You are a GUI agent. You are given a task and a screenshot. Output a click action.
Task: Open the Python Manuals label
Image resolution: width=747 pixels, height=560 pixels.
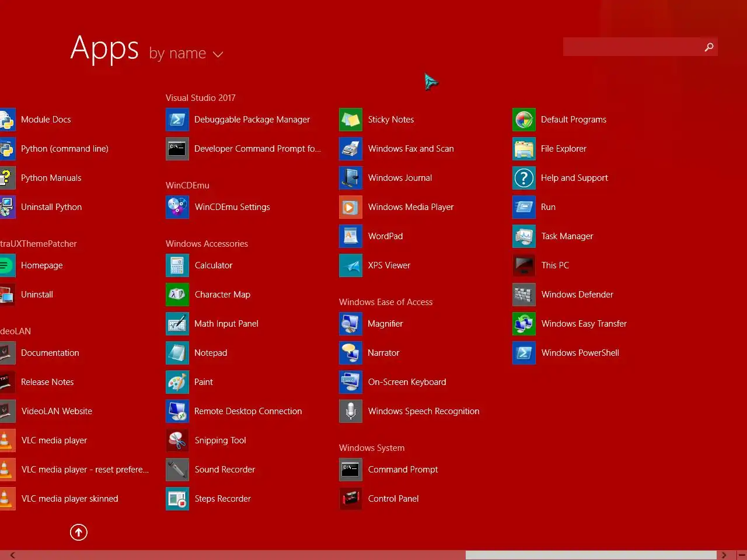[51, 178]
